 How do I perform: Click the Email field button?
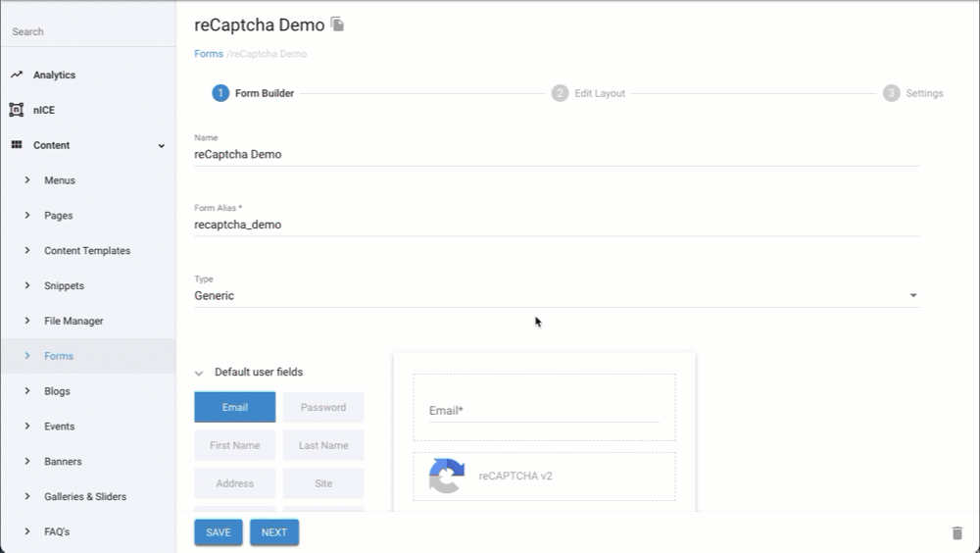(x=235, y=407)
